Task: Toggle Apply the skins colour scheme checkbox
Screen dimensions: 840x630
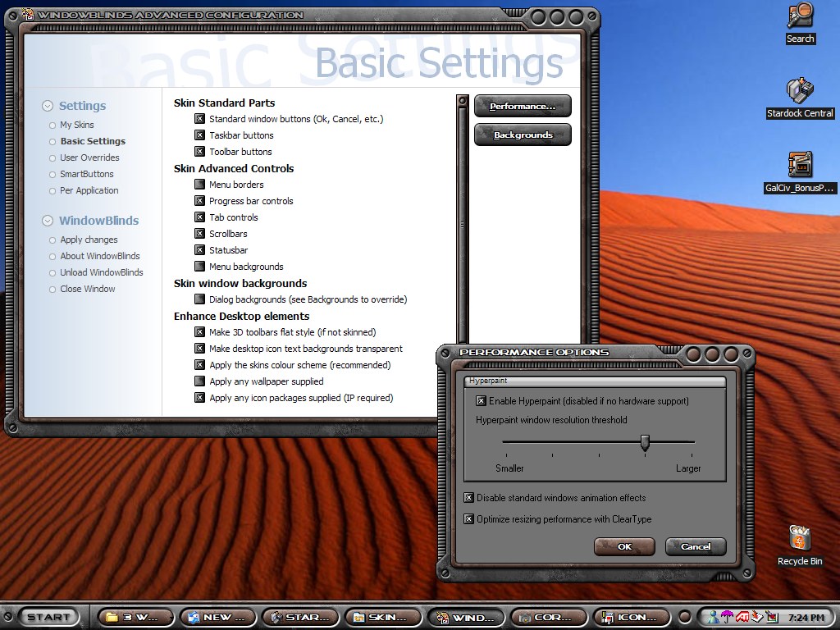Action: pos(200,365)
